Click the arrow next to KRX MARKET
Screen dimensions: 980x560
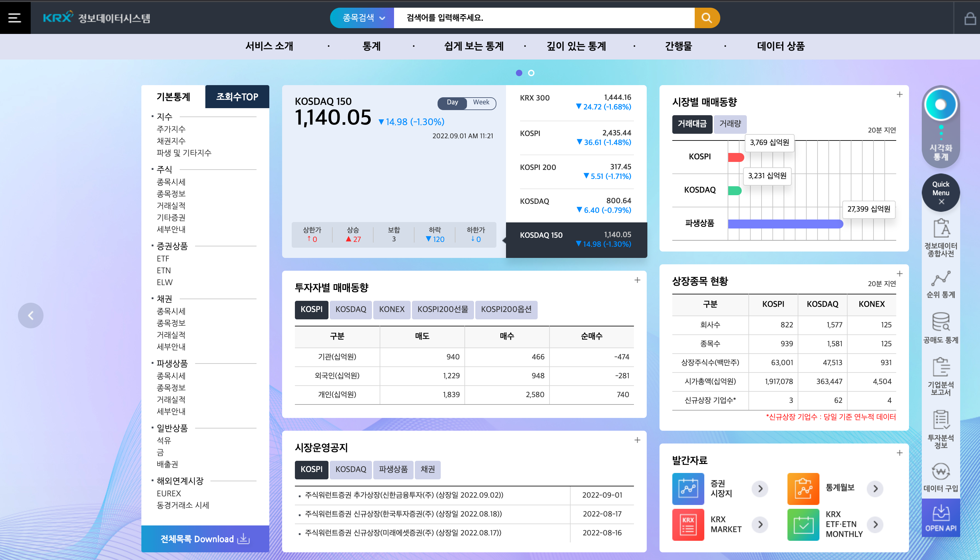[760, 524]
